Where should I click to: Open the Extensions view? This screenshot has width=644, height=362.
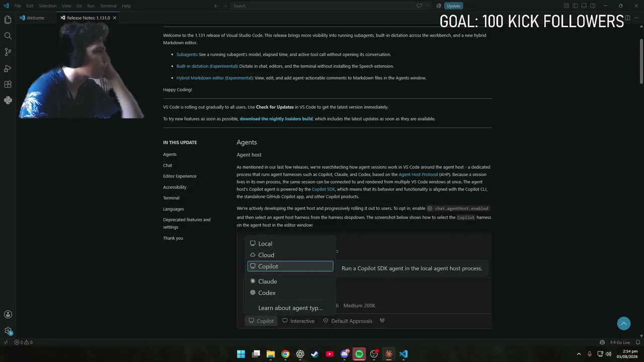pos(8,84)
